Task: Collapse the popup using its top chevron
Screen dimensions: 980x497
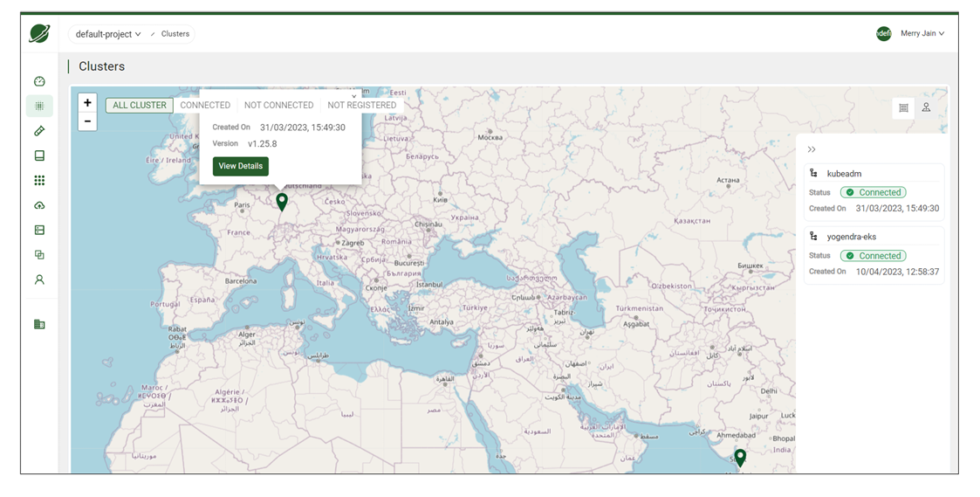Action: pyautogui.click(x=353, y=96)
